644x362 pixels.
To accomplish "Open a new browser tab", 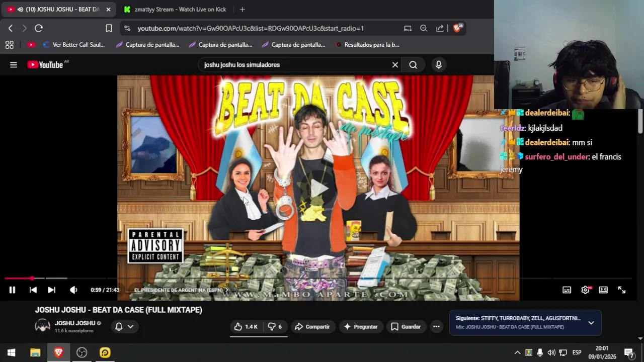I will [x=242, y=10].
